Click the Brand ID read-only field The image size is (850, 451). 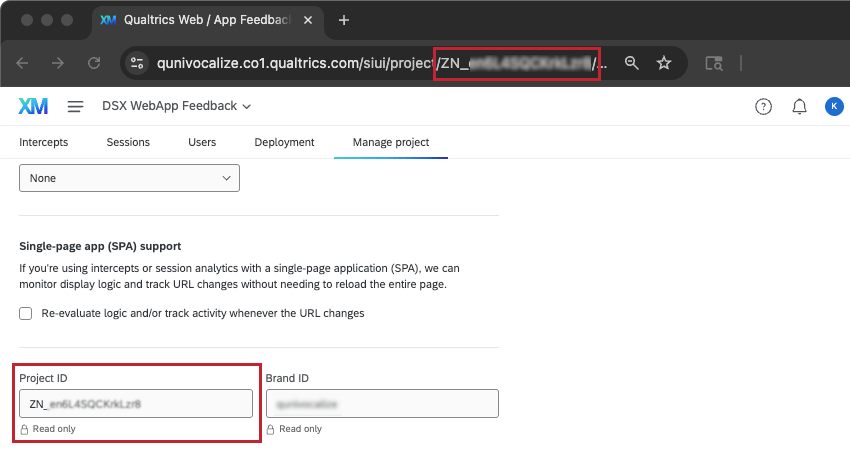point(381,404)
